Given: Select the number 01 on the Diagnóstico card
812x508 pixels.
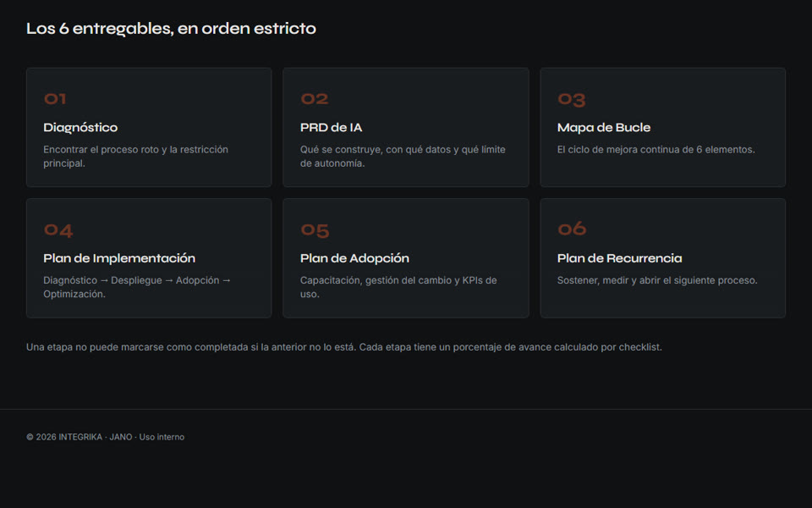Looking at the screenshot, I should coord(55,99).
